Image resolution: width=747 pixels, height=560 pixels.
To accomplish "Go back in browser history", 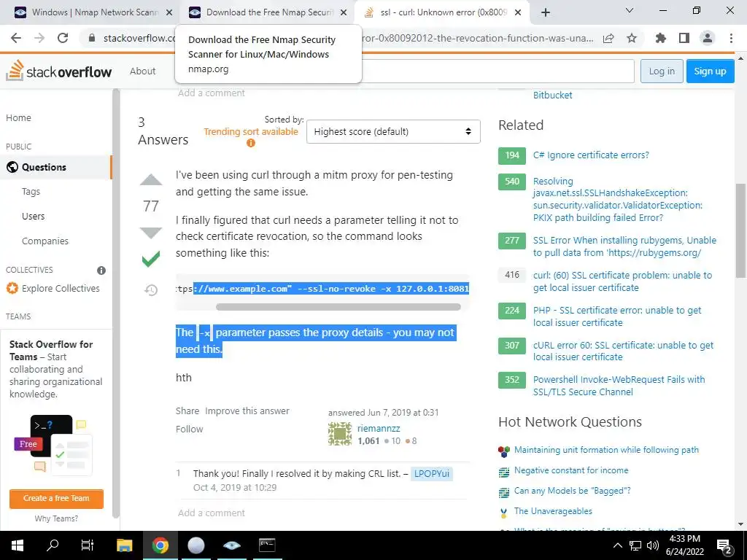I will (x=16, y=38).
